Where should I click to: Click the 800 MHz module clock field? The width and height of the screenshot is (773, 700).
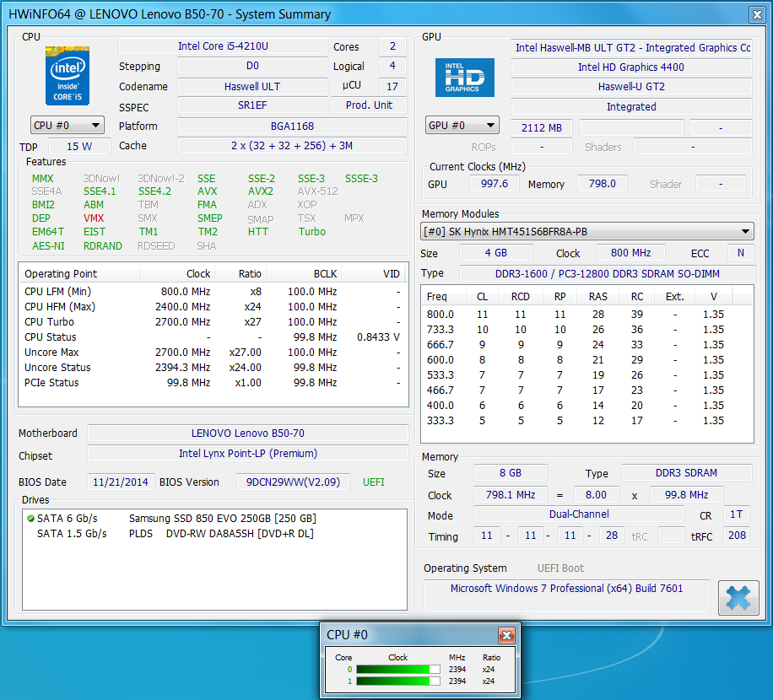click(631, 253)
